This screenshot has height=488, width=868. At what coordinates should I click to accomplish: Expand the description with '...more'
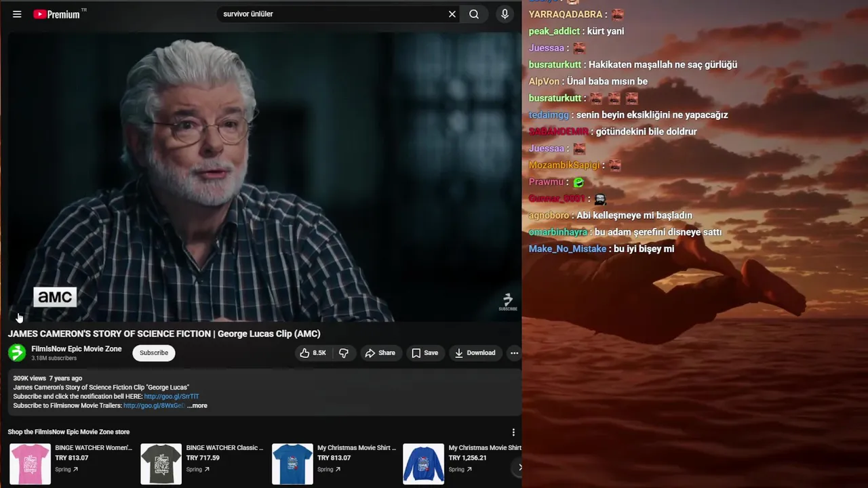click(x=197, y=406)
